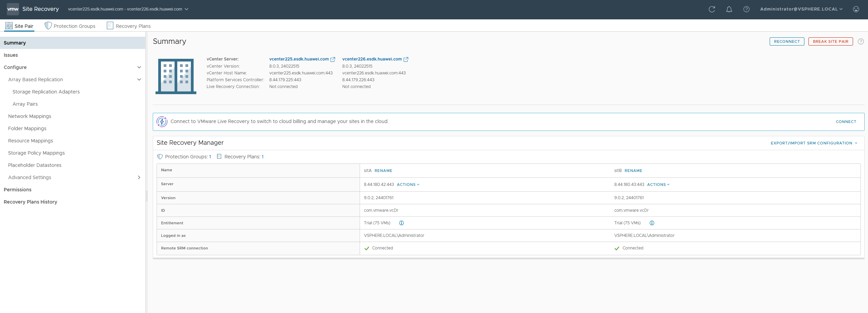868x313 pixels.
Task: Switch to the Protection Groups tab
Action: pyautogui.click(x=70, y=26)
